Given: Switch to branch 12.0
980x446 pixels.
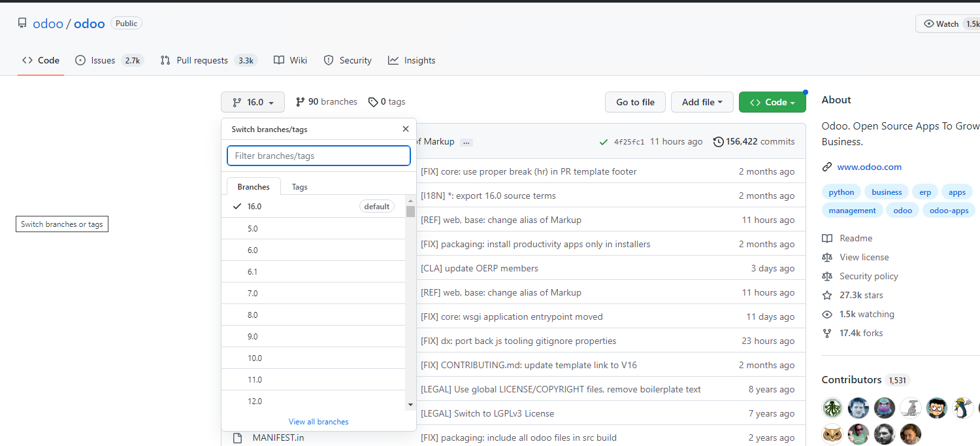Looking at the screenshot, I should click(255, 401).
